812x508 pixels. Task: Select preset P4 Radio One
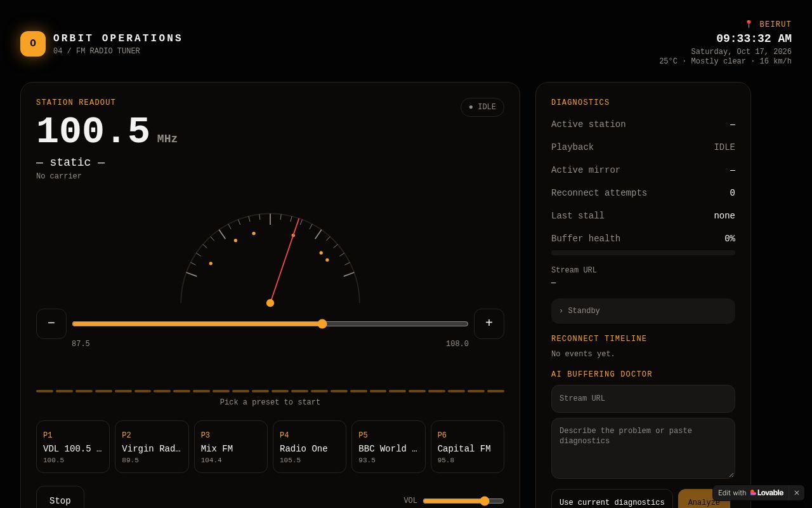[x=310, y=447]
